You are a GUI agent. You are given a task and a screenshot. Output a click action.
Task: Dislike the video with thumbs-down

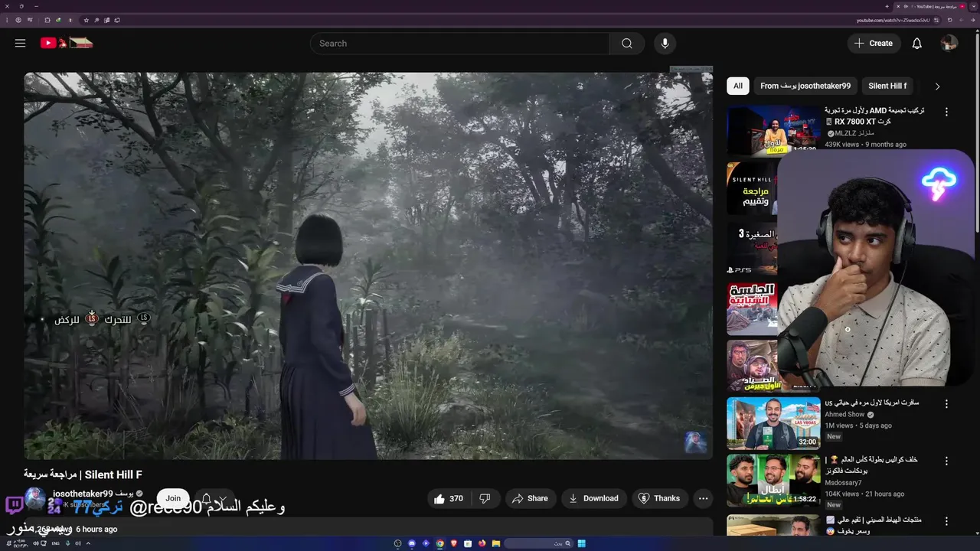[x=485, y=498]
